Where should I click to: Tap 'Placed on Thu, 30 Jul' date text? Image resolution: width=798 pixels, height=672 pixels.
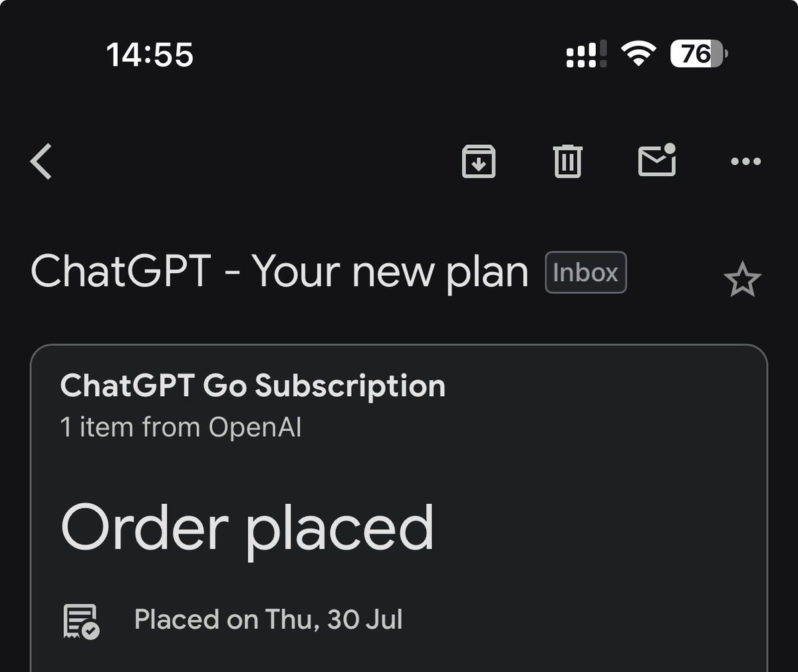pyautogui.click(x=269, y=619)
